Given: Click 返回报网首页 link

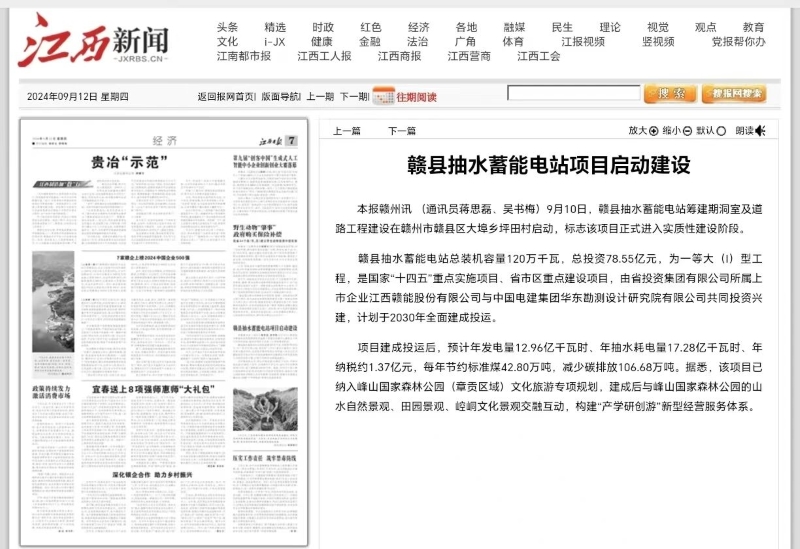Looking at the screenshot, I should coord(225,97).
